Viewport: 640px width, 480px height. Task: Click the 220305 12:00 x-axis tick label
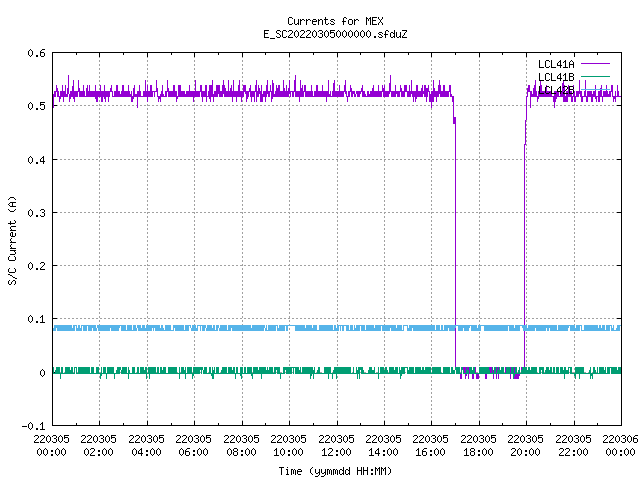tap(336, 445)
